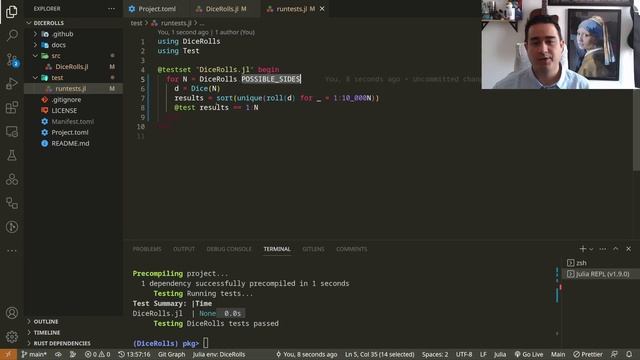Open the Extensions view
Viewport: 640px width, 360px height.
click(12, 107)
